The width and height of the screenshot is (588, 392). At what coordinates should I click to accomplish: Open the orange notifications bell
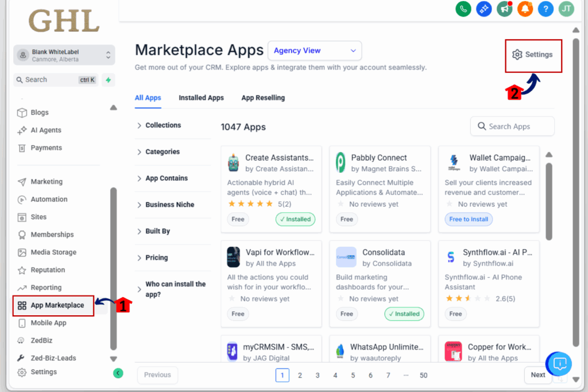point(525,9)
